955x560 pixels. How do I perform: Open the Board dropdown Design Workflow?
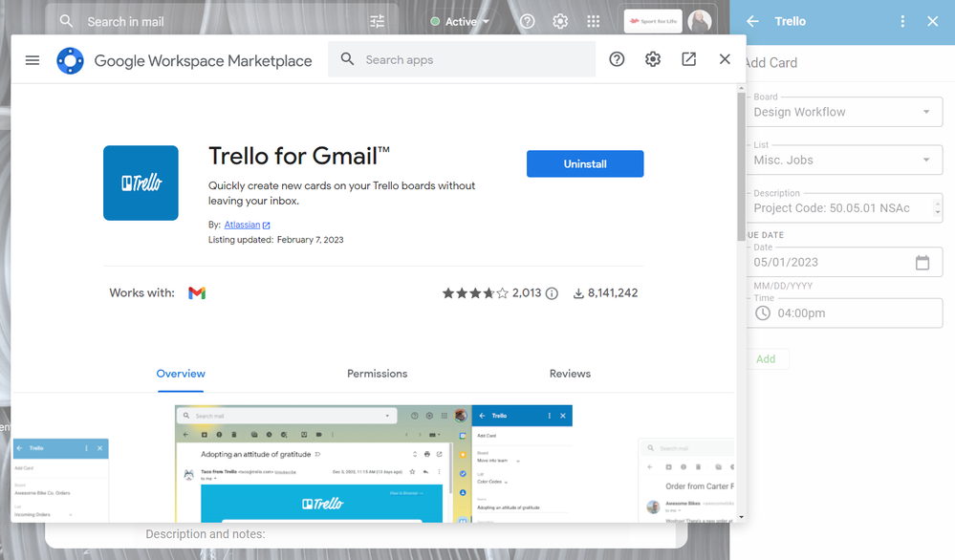pyautogui.click(x=844, y=112)
